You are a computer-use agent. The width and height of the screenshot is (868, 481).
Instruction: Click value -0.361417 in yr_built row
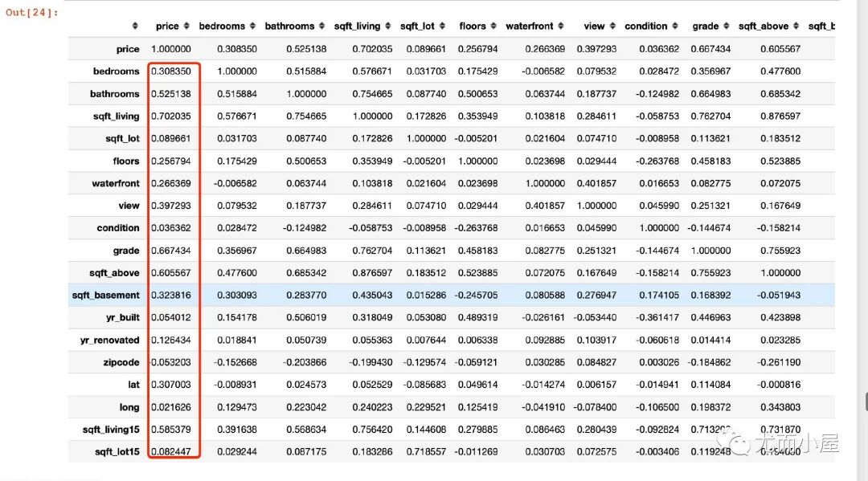pyautogui.click(x=657, y=317)
